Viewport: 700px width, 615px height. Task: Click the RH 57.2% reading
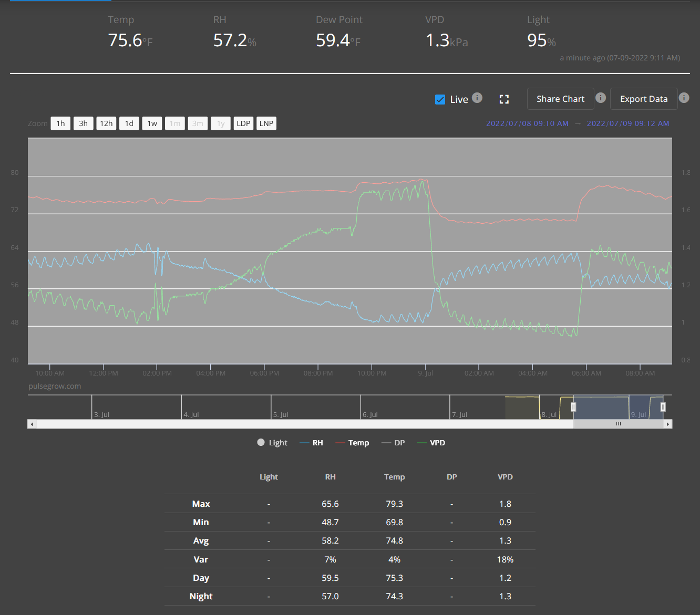click(x=234, y=40)
